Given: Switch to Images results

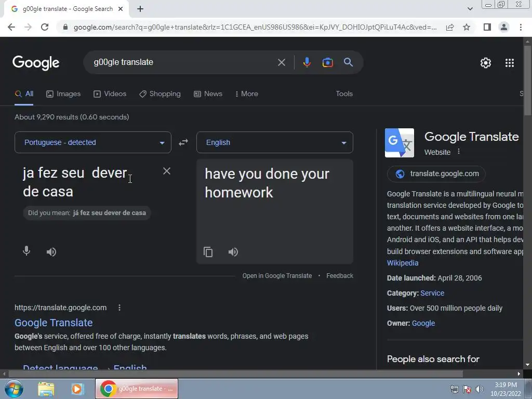Looking at the screenshot, I should [63, 94].
